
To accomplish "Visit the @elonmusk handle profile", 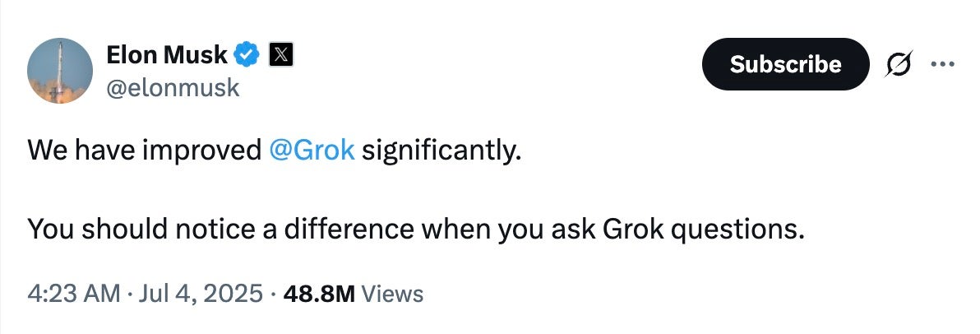I will click(173, 88).
